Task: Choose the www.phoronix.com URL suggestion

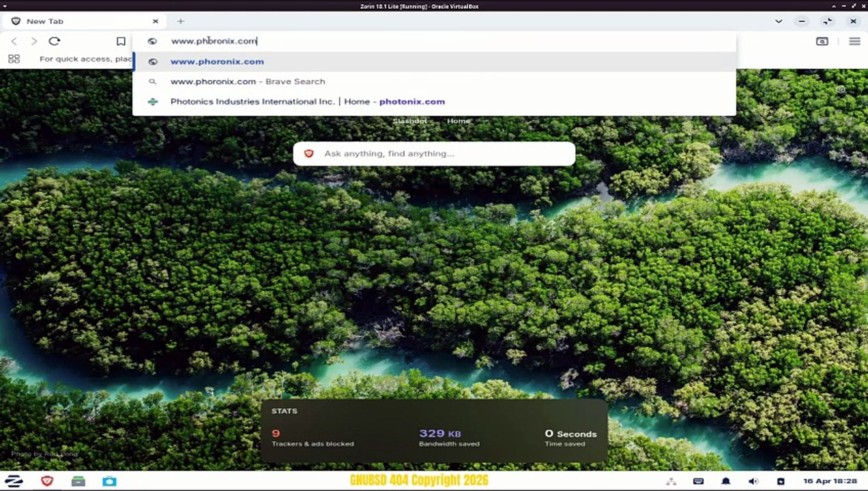Action: click(435, 61)
